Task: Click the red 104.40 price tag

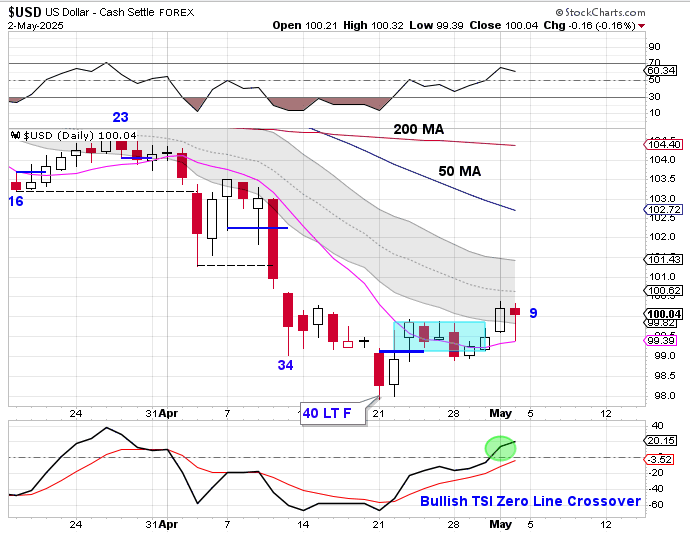Action: click(x=663, y=144)
